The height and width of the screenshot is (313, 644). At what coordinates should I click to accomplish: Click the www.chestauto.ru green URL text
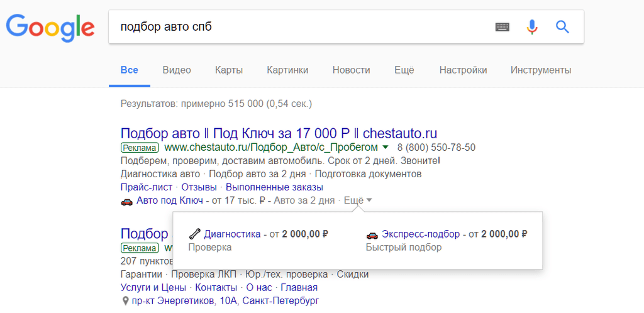(x=270, y=147)
